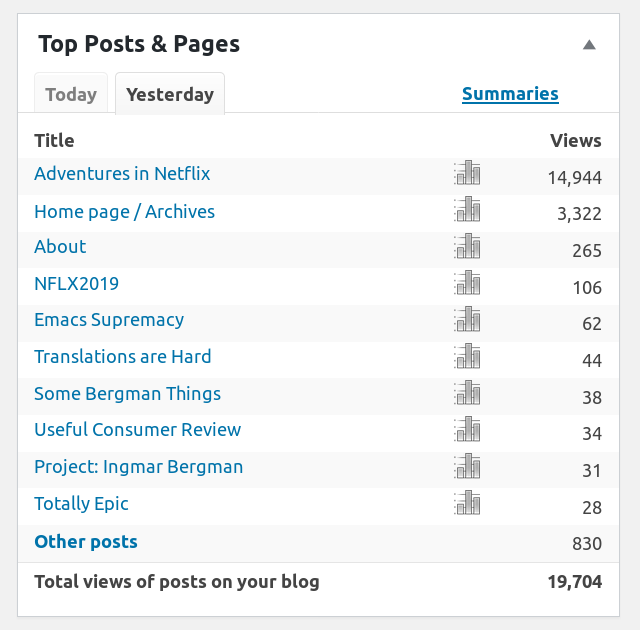
Task: Collapse the Top Posts & Pages panel
Action: 589,45
